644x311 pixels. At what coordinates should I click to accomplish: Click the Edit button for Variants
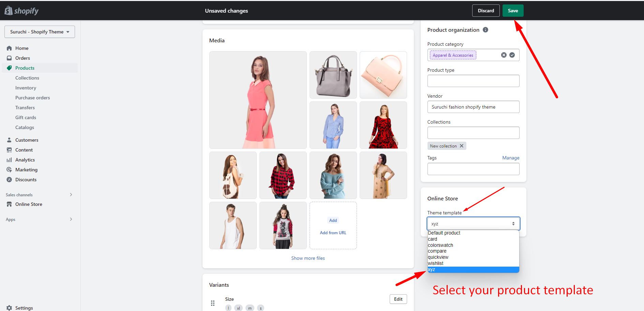coord(398,299)
